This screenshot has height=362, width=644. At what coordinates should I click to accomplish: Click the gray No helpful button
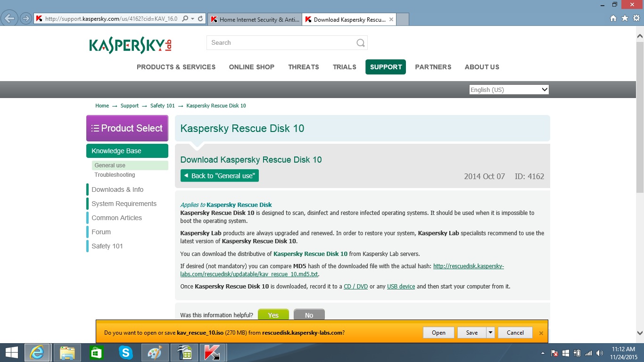309,315
